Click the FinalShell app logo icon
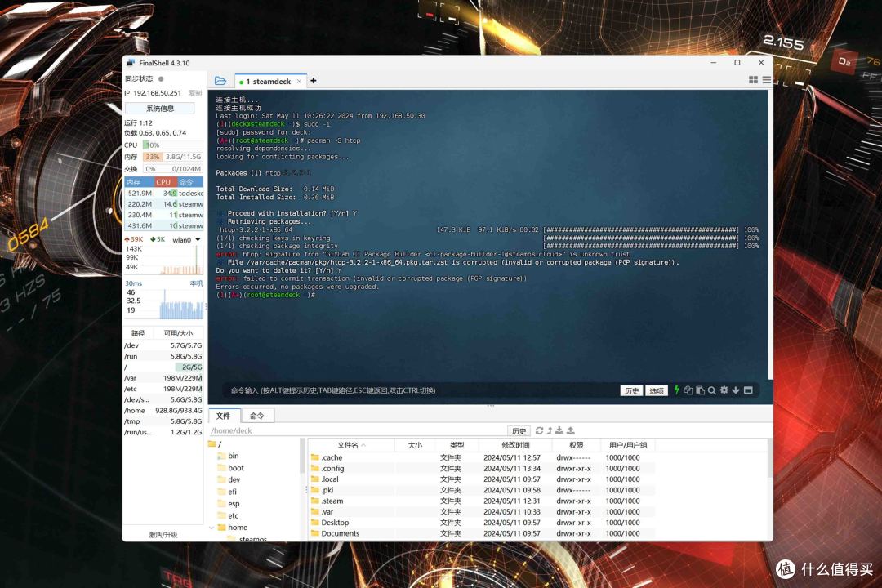 coord(131,62)
